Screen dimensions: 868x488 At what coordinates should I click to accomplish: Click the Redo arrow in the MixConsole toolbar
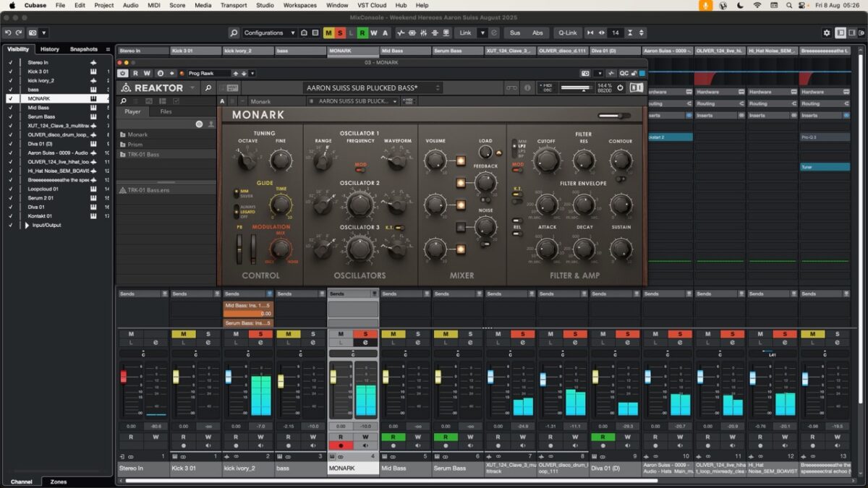(x=20, y=33)
